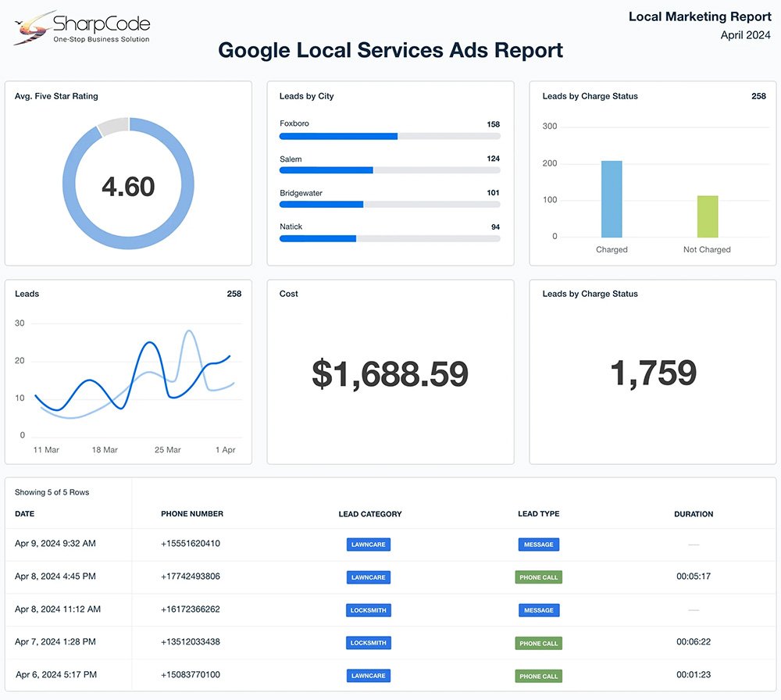This screenshot has height=700, width=781.
Task: Click the LAWNCARE badge in the Apr 9 row
Action: tap(369, 545)
